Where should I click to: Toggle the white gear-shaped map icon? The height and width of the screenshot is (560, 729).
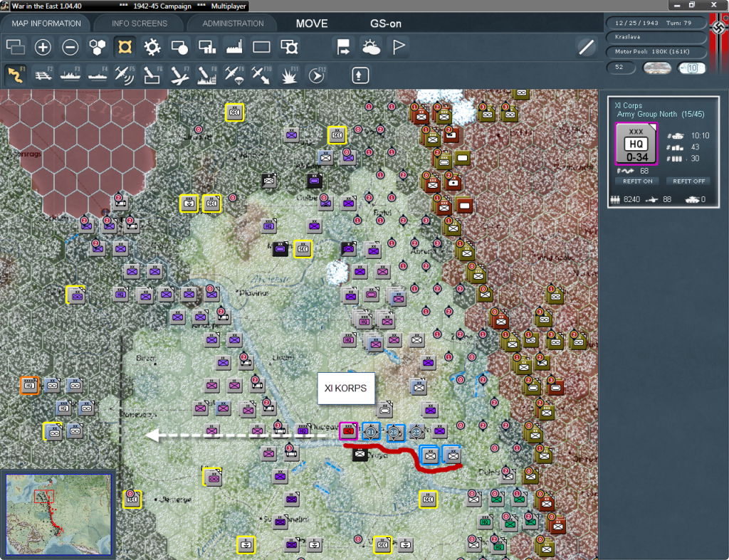coord(152,47)
